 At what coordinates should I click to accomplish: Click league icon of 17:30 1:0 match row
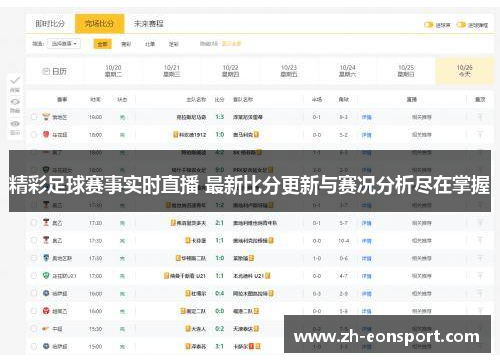pyautogui.click(x=46, y=258)
